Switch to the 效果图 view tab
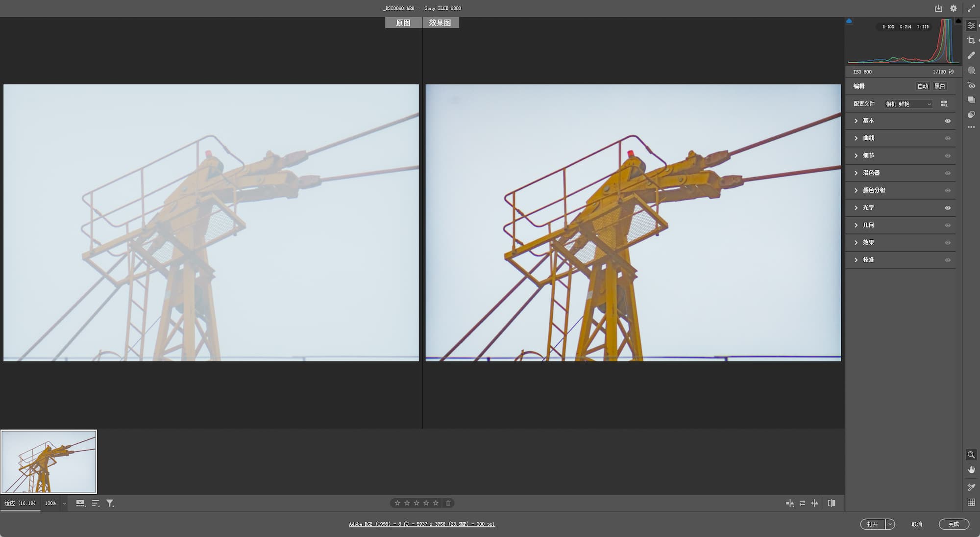The width and height of the screenshot is (980, 537). [x=440, y=23]
